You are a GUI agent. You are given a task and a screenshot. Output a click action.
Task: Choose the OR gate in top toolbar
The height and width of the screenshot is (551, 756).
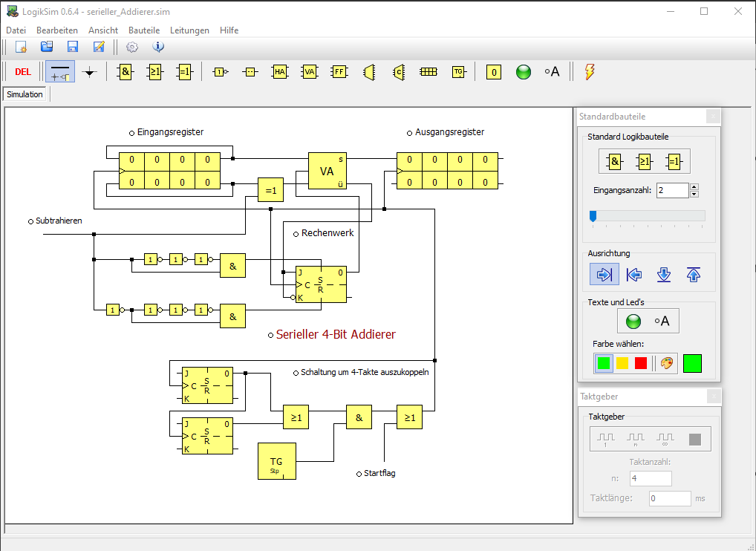tap(154, 72)
